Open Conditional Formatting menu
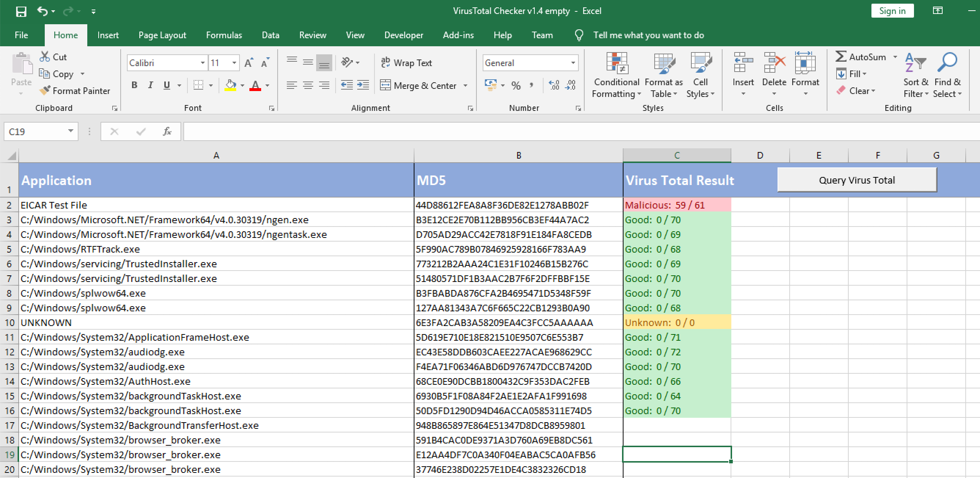 (x=616, y=75)
